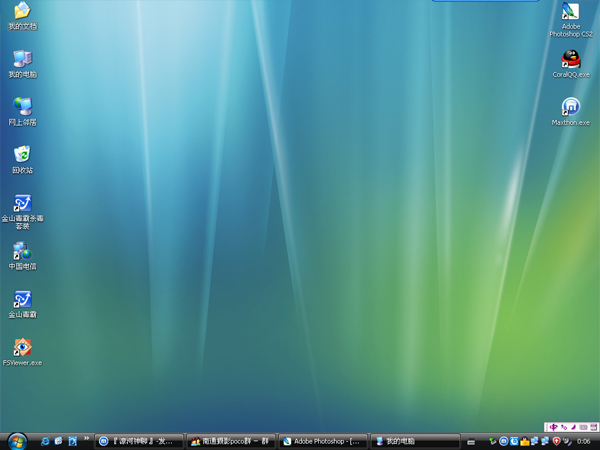
Task: Click the 中国电信 desktop shortcut
Action: (22, 251)
